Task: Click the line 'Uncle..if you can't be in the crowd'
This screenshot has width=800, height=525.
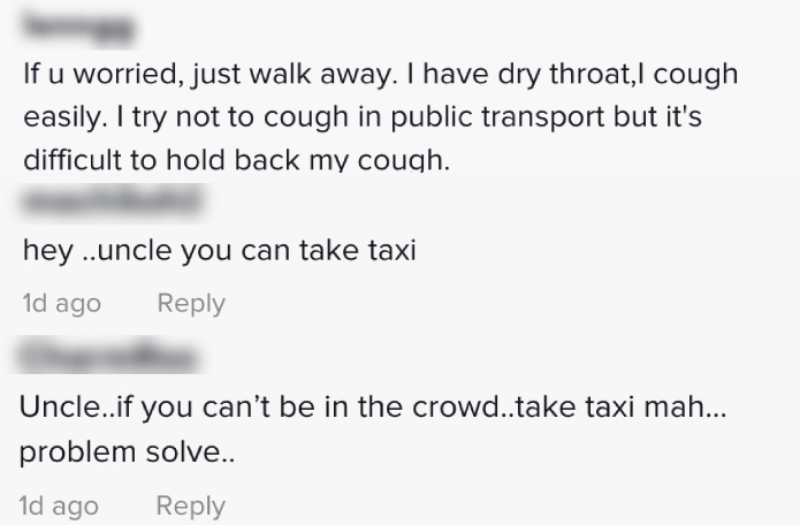Action: [x=373, y=407]
